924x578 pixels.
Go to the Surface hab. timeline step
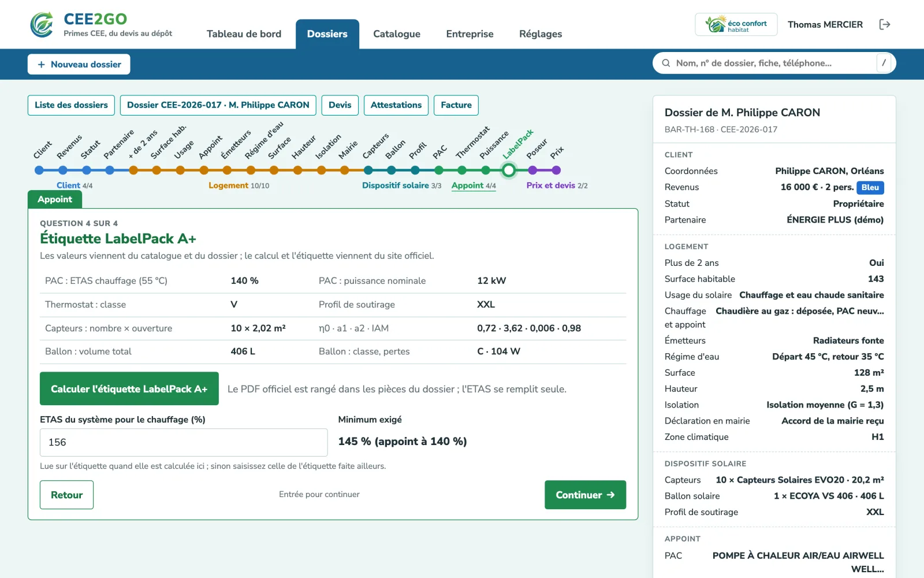click(x=157, y=170)
